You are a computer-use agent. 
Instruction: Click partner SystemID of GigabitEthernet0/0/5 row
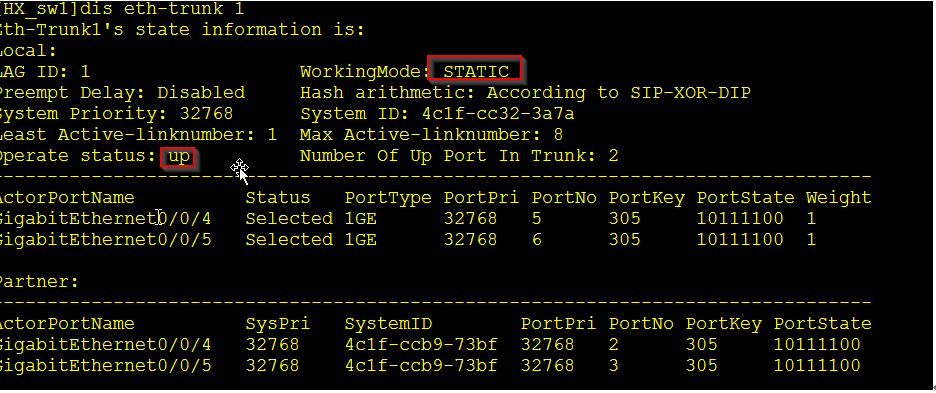(x=421, y=366)
